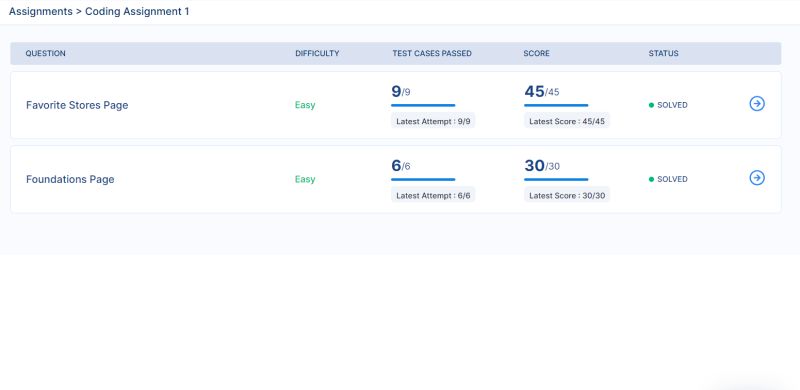Click the QUESTION column header

pos(45,53)
